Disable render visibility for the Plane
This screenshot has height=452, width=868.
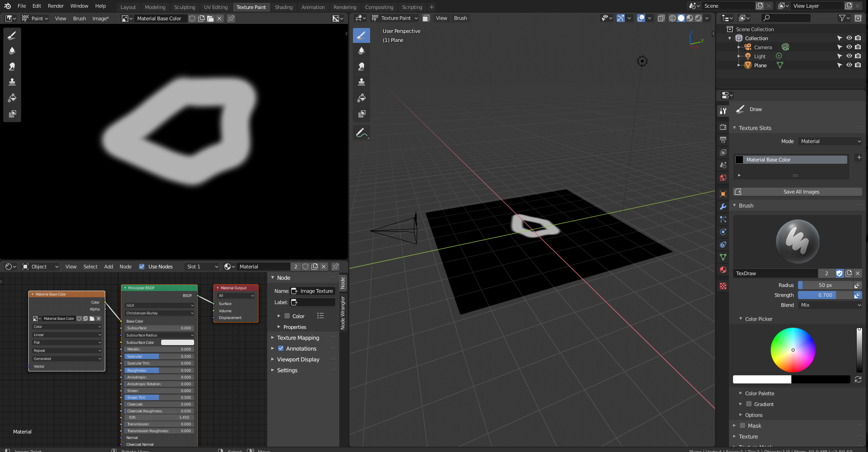[x=858, y=65]
